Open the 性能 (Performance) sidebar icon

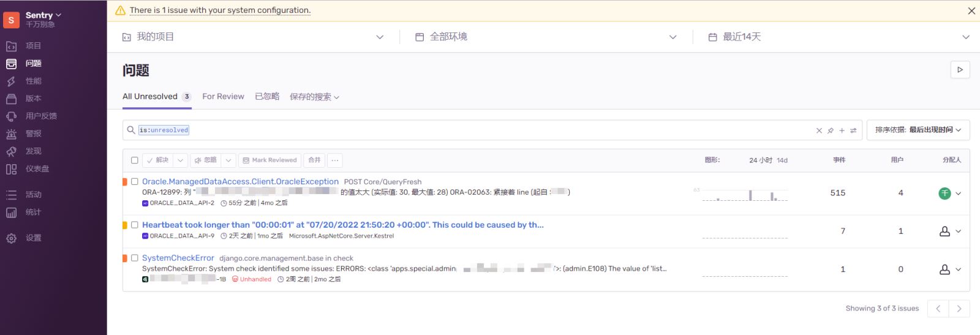tap(11, 81)
